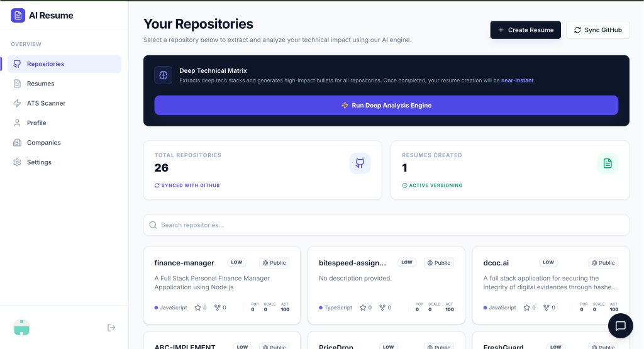Open the bitespeed-assign... repository title

352,263
